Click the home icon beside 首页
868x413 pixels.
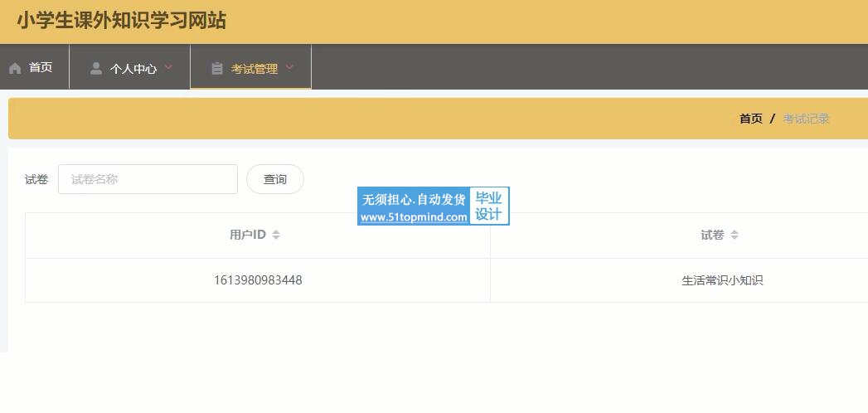[15, 68]
